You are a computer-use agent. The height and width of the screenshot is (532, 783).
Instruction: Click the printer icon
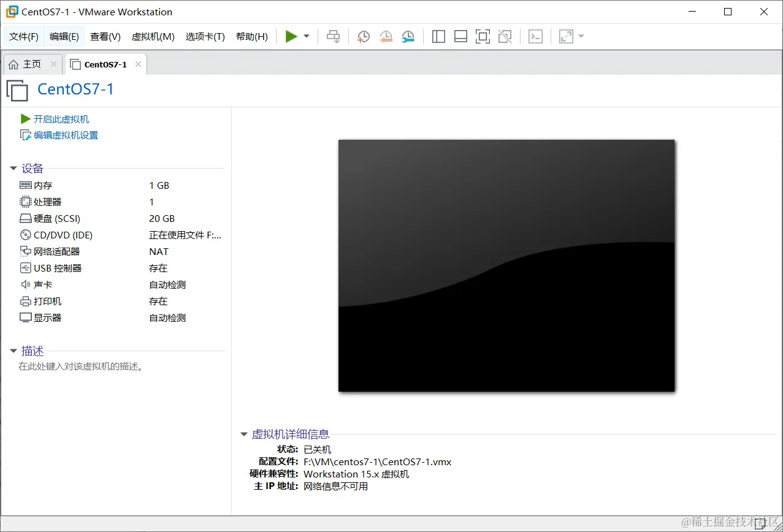[25, 301]
